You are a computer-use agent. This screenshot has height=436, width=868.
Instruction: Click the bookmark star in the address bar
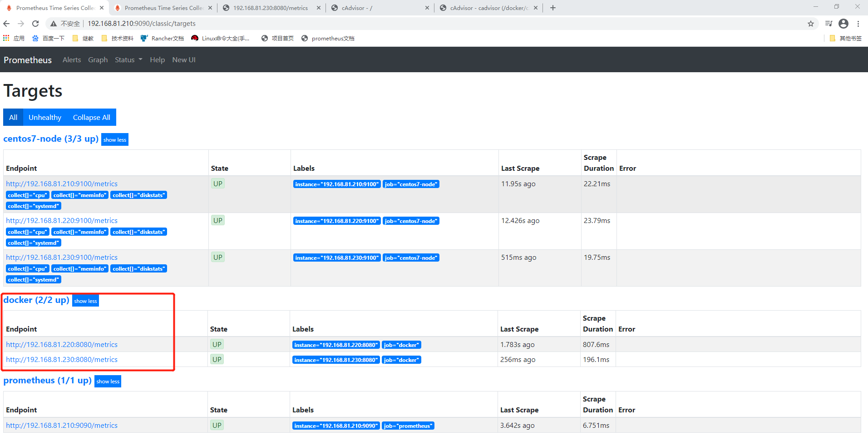[x=811, y=24]
